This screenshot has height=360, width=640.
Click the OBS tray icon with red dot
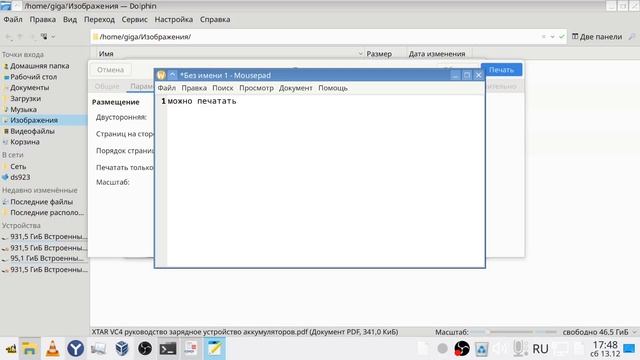(x=462, y=349)
